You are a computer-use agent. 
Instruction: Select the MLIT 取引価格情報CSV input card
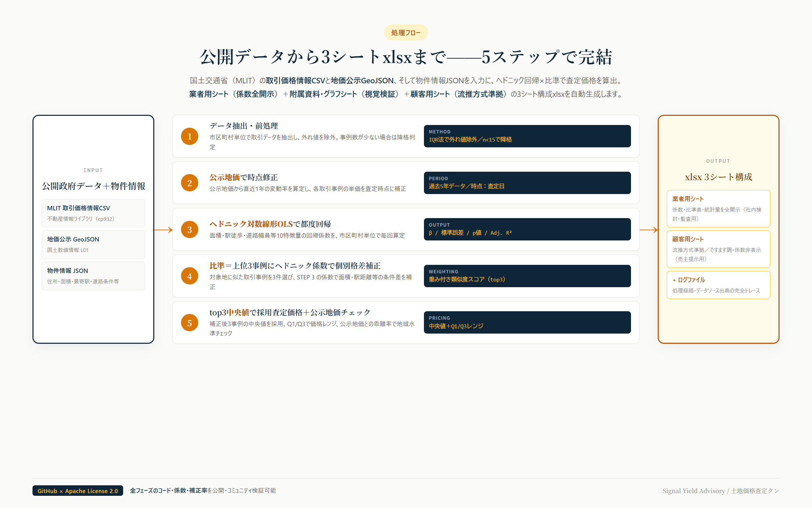pyautogui.click(x=93, y=213)
